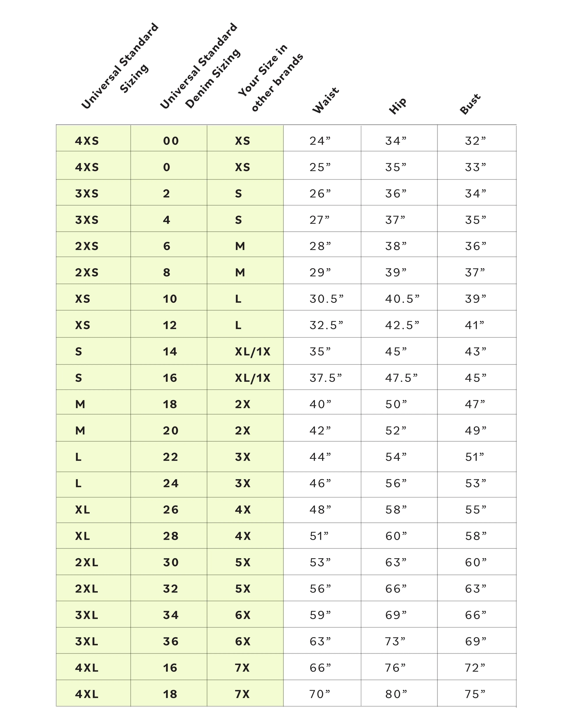Click the 42.5” hip cell
582x728 pixels.
click(402, 325)
